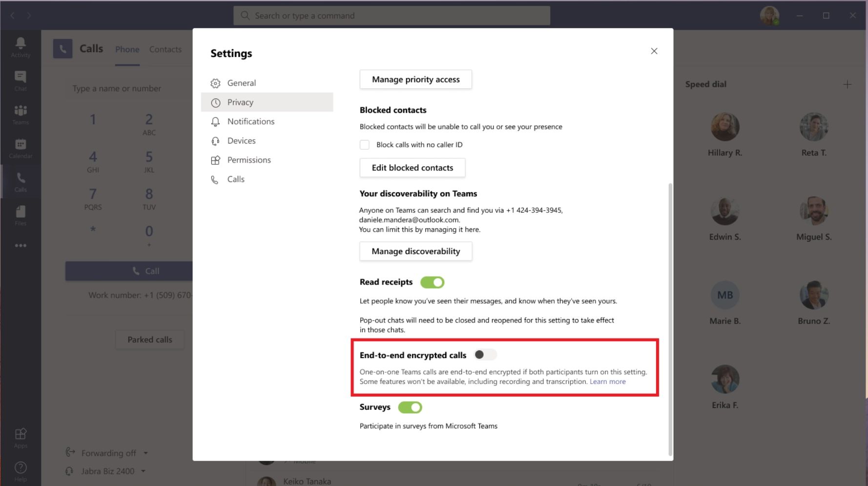The width and height of the screenshot is (868, 486).
Task: Open the Apps icon in sidebar
Action: point(21,438)
